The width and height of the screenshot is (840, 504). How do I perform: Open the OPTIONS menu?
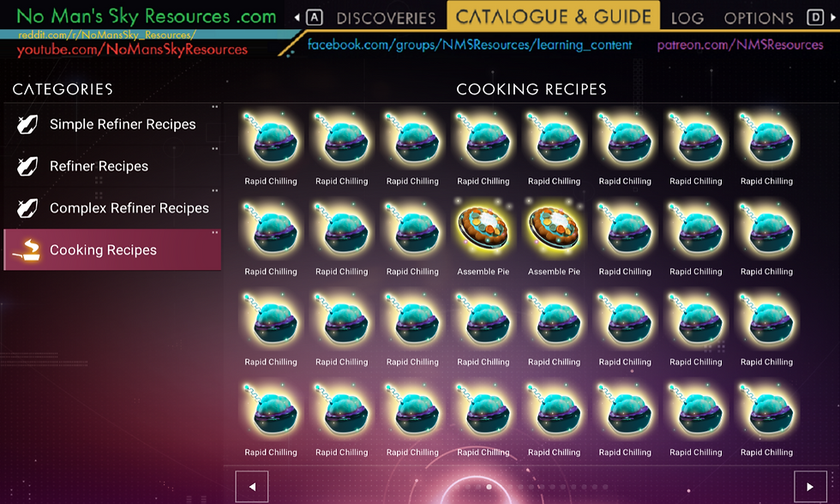(x=758, y=16)
